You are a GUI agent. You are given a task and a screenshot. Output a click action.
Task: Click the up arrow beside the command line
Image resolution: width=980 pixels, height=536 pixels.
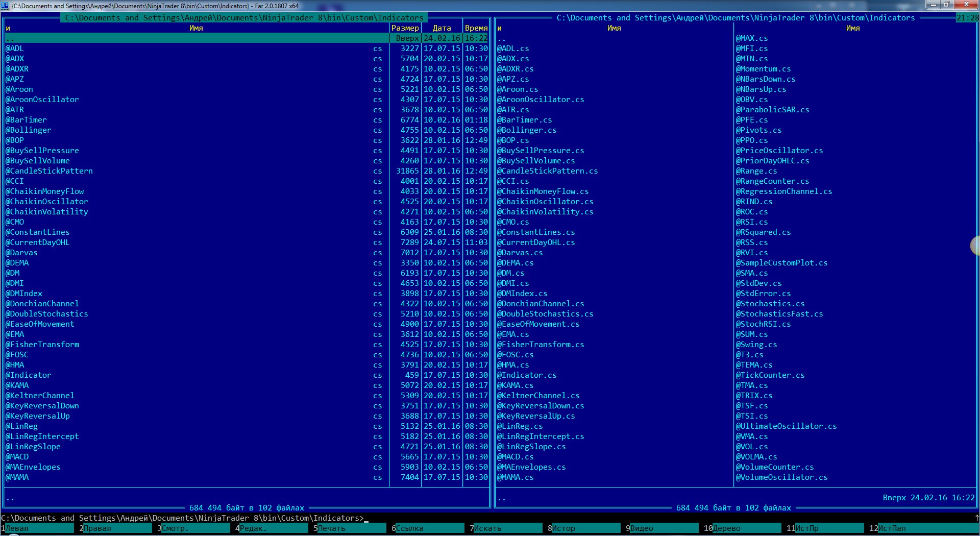click(976, 518)
